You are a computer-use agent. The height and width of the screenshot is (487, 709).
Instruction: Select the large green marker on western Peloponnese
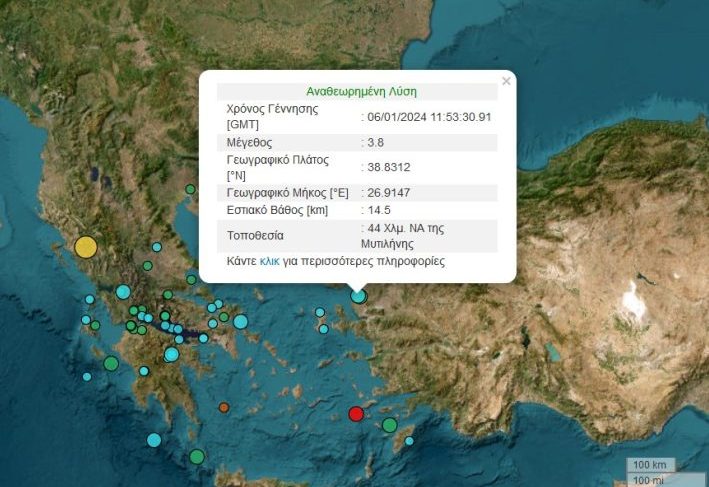(x=111, y=363)
